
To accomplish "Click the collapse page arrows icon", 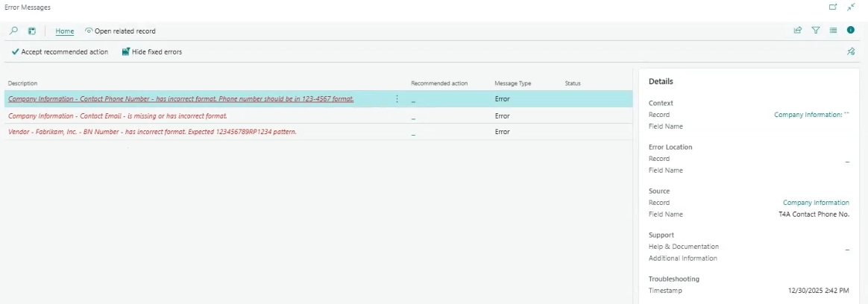I will coord(851,7).
